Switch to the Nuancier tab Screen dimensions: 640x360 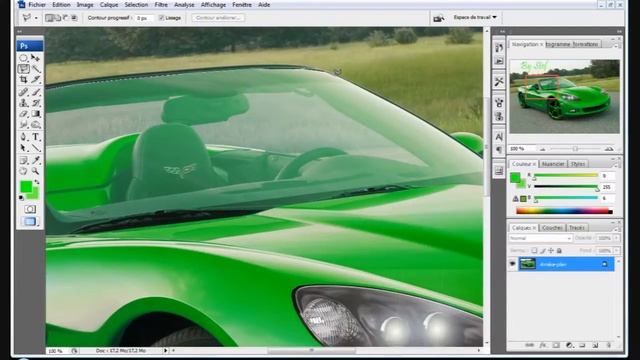553,164
